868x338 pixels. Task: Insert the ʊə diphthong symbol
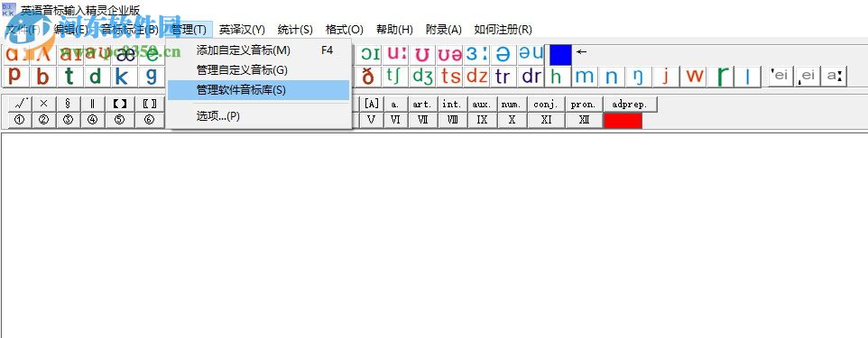449,54
